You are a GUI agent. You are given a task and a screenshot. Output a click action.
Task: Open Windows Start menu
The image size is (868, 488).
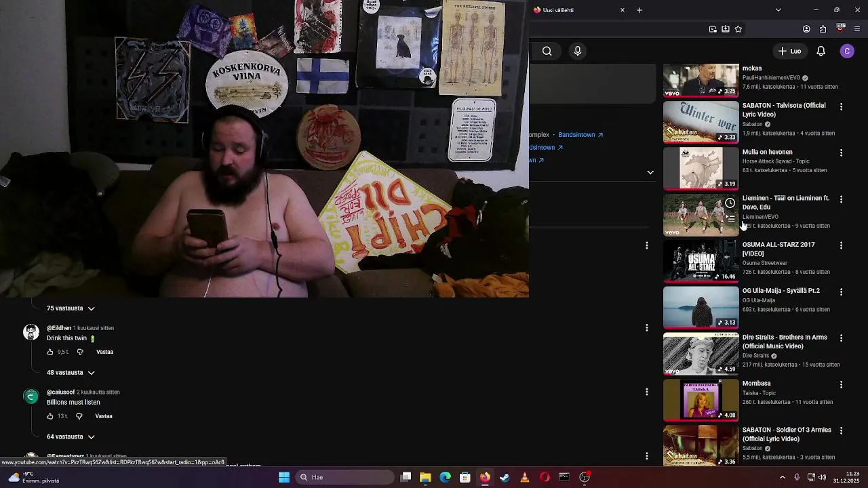click(x=284, y=477)
